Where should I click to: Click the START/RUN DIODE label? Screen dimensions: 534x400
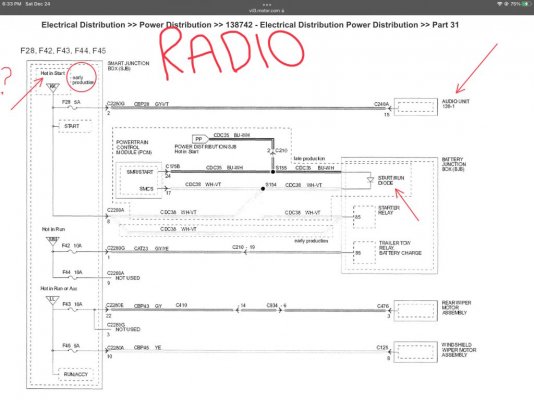pyautogui.click(x=391, y=180)
